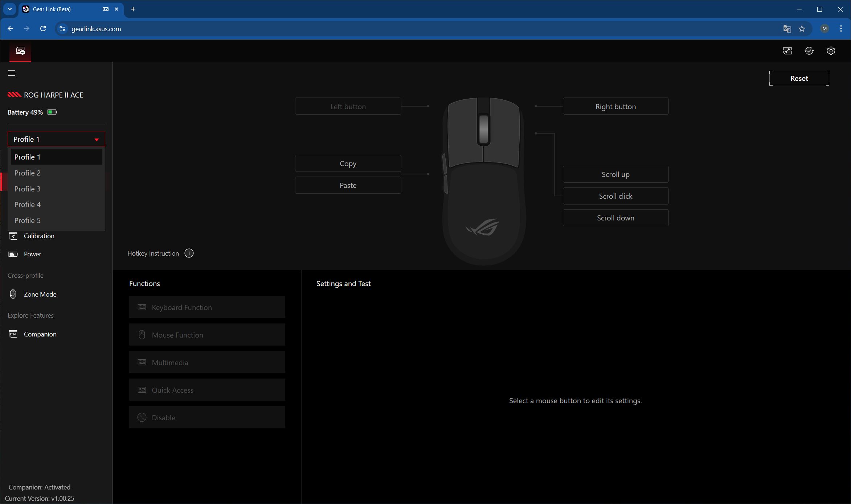
Task: Click the Power battery icon in the sidebar
Action: pos(13,254)
